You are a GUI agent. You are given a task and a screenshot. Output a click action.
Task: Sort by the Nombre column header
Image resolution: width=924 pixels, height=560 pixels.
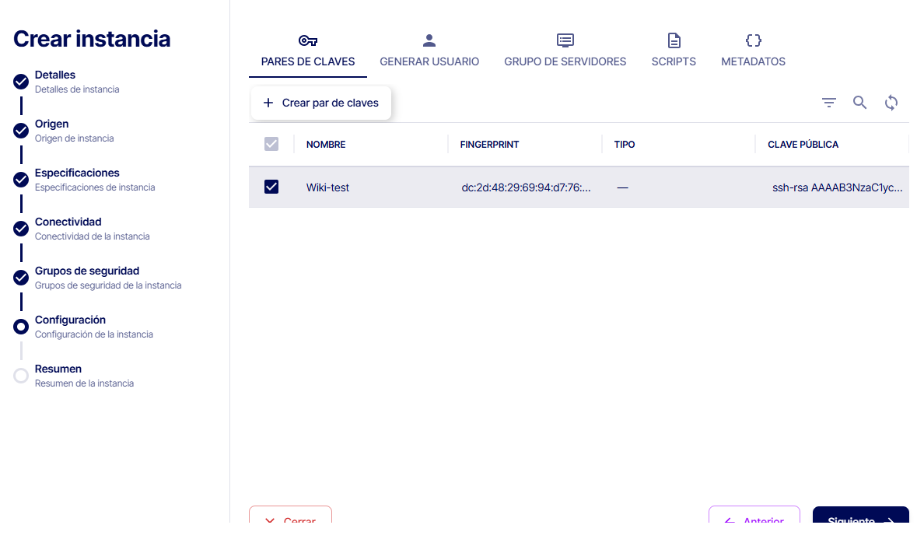click(x=326, y=145)
